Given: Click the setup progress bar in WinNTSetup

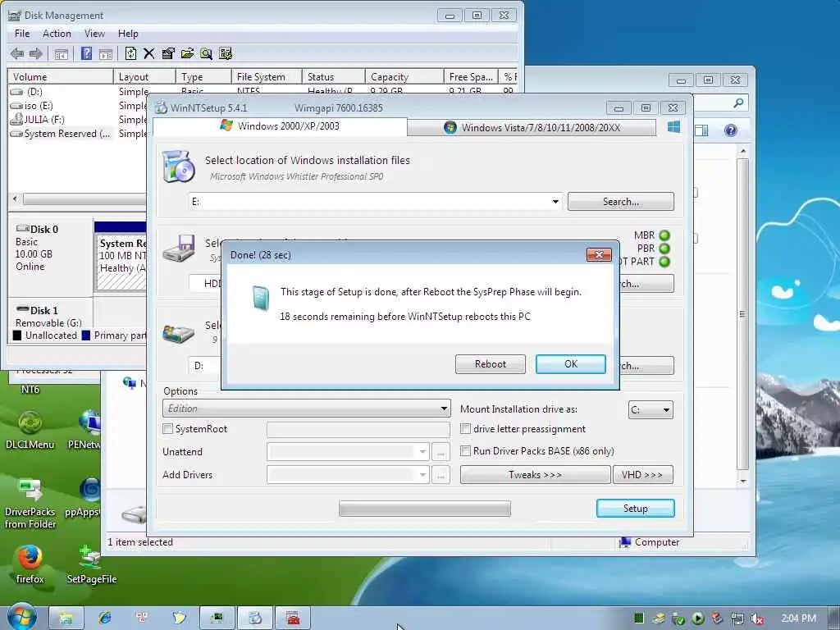Looking at the screenshot, I should pos(425,509).
